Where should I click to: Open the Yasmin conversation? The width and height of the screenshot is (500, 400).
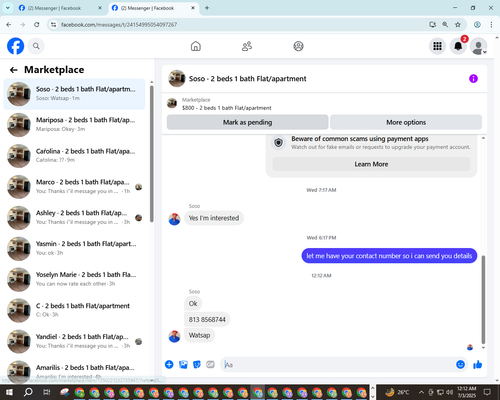coord(75,248)
